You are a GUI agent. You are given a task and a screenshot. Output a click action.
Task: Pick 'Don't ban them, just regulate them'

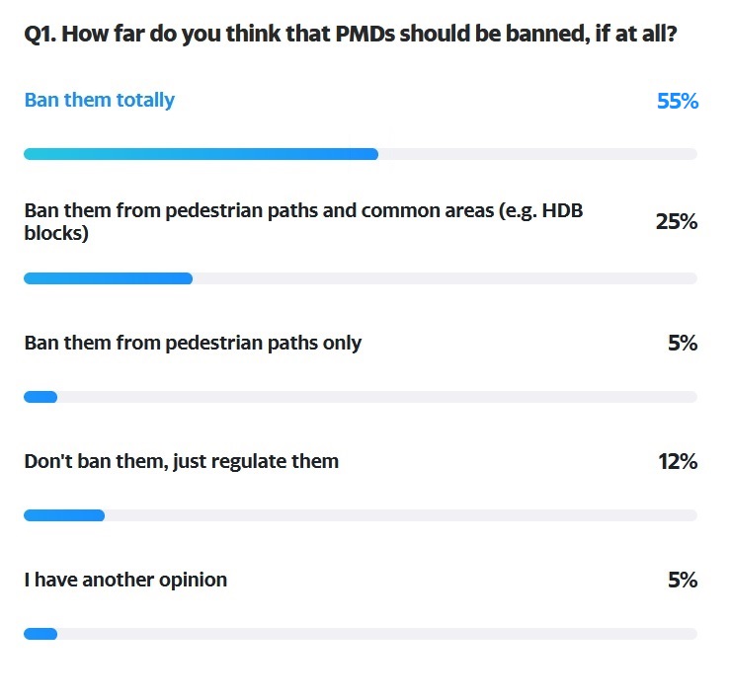click(x=182, y=462)
